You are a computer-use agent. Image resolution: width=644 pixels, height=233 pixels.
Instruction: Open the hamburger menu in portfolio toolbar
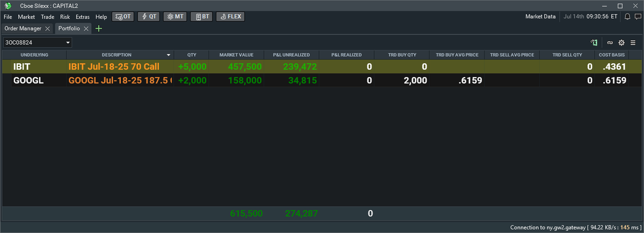[x=633, y=43]
